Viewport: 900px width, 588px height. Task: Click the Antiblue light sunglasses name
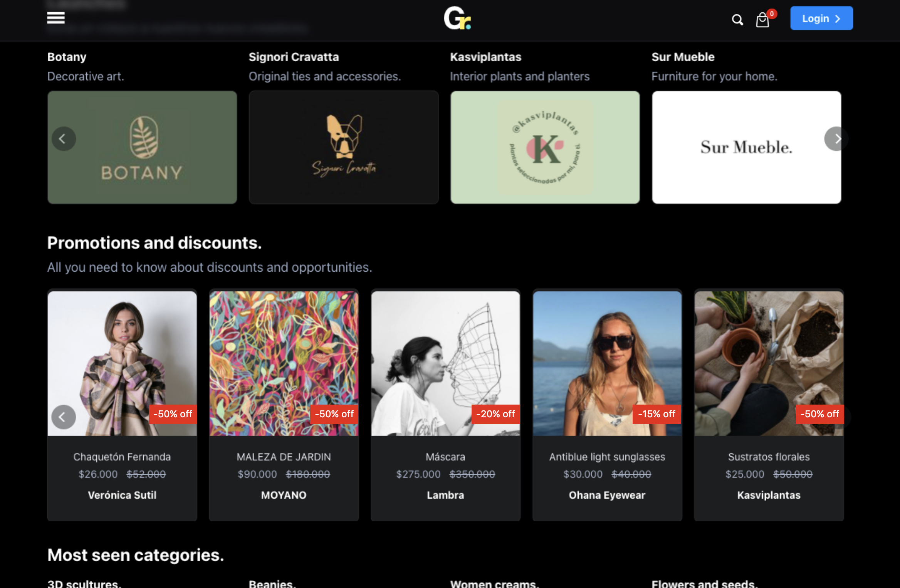point(607,457)
